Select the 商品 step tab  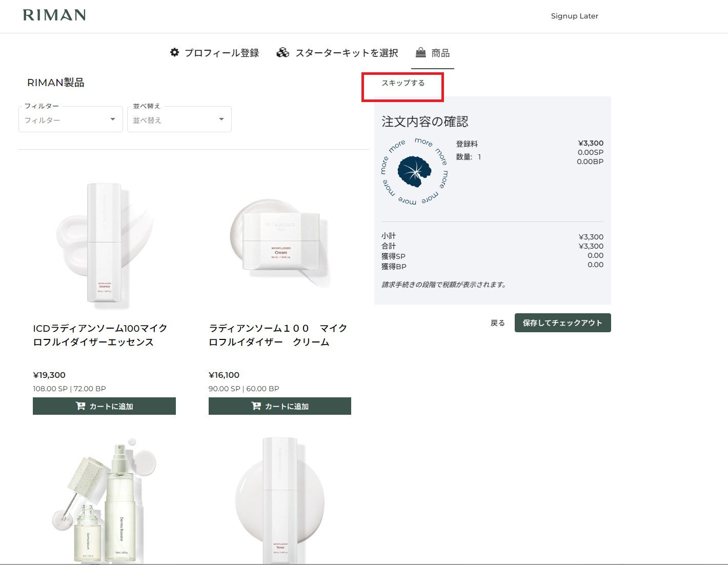click(x=433, y=53)
